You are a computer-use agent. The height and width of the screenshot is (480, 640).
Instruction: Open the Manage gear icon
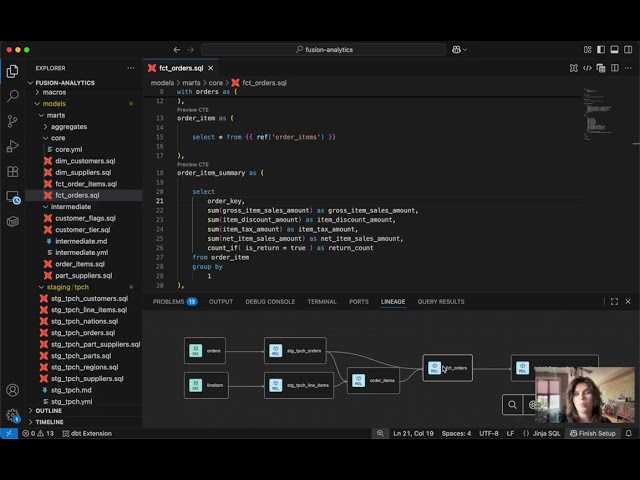point(13,415)
